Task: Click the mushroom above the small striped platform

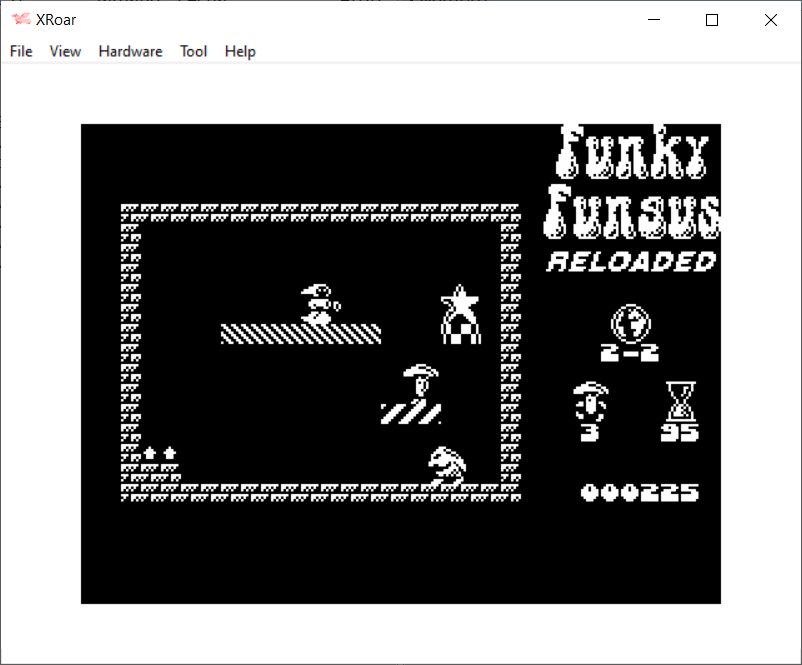Action: tap(421, 381)
